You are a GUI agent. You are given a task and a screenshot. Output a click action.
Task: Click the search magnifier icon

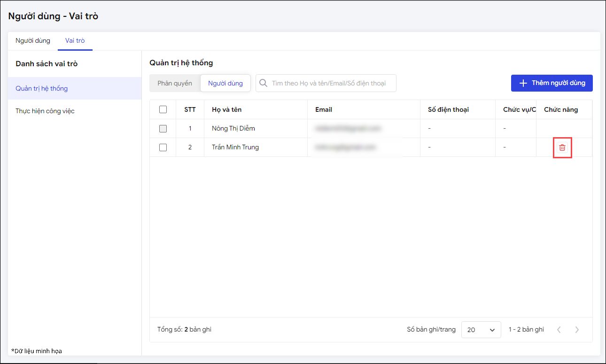point(264,83)
